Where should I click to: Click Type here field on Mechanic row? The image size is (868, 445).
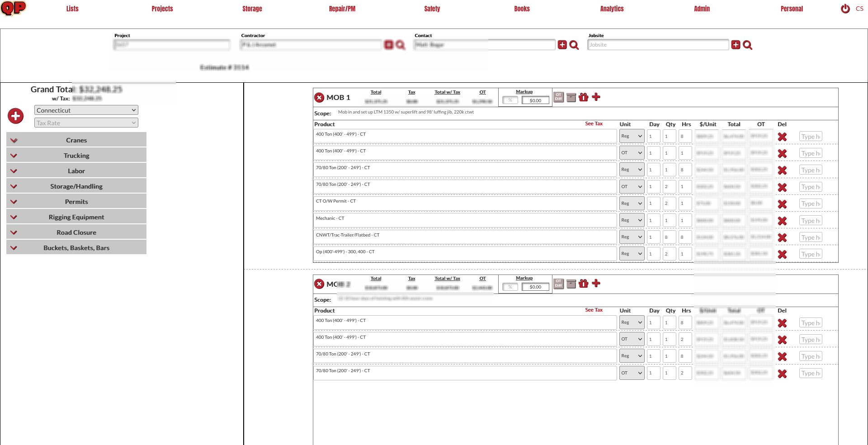[x=810, y=221]
